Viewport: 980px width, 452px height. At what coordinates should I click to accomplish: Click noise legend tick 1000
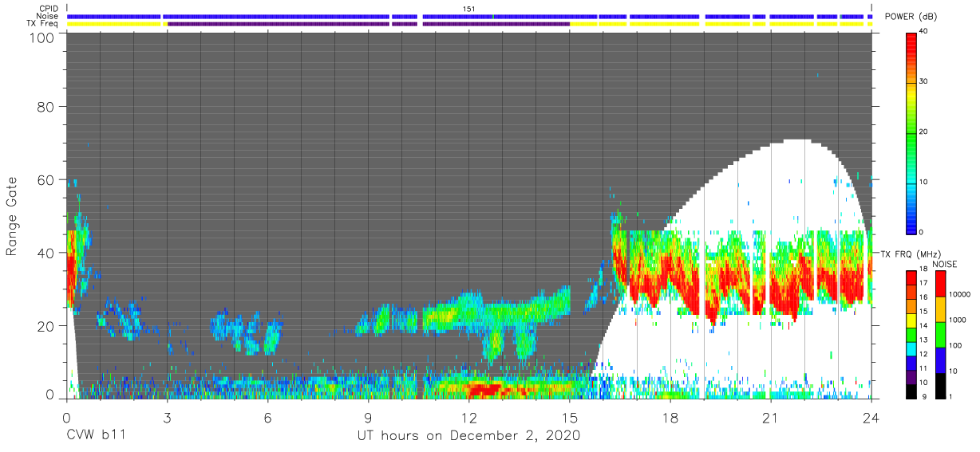pyautogui.click(x=958, y=320)
